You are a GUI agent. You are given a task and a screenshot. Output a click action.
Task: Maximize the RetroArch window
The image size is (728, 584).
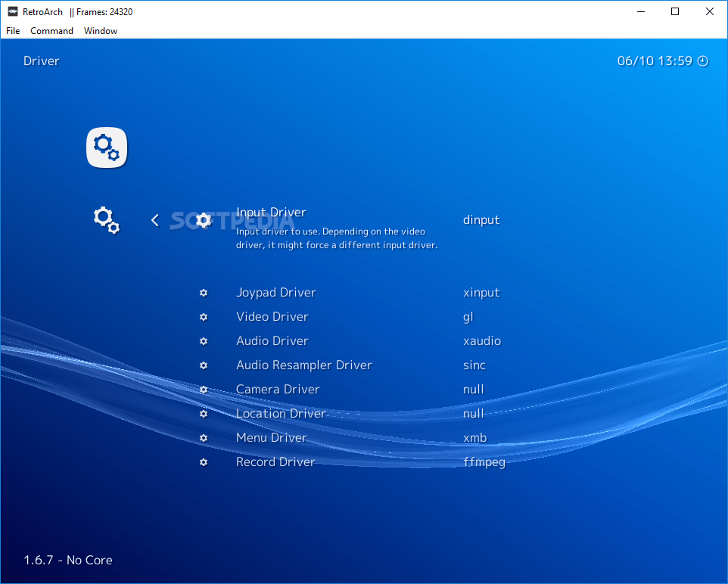click(x=675, y=11)
